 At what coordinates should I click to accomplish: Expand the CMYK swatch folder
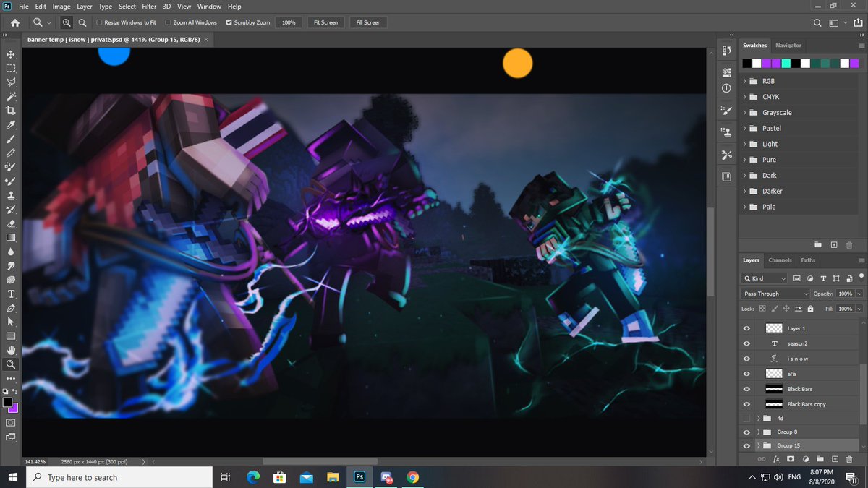(x=744, y=97)
